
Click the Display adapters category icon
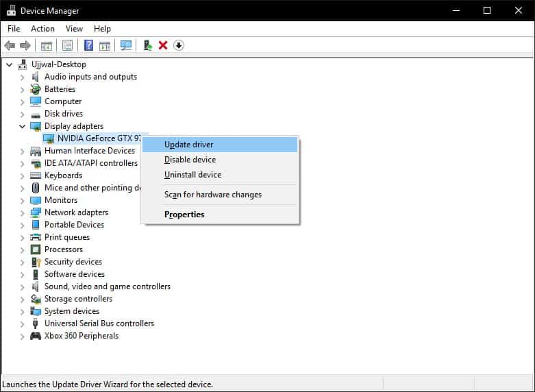point(36,126)
